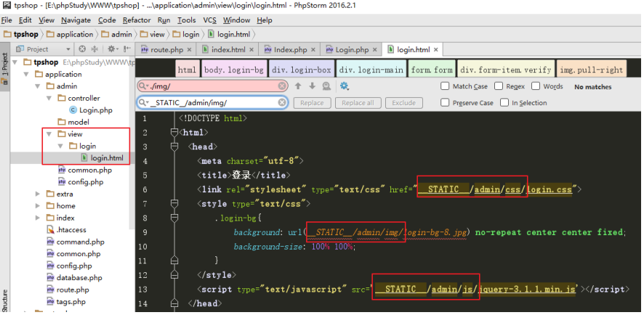Click the .htaccess file icon in tree
Screen dimensions: 644x315
[50, 229]
